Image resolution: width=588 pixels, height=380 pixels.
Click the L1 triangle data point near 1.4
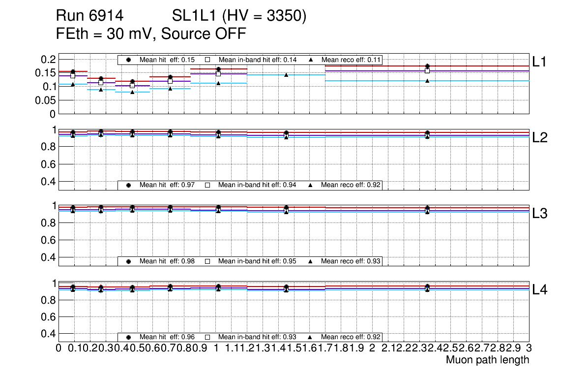[286, 75]
